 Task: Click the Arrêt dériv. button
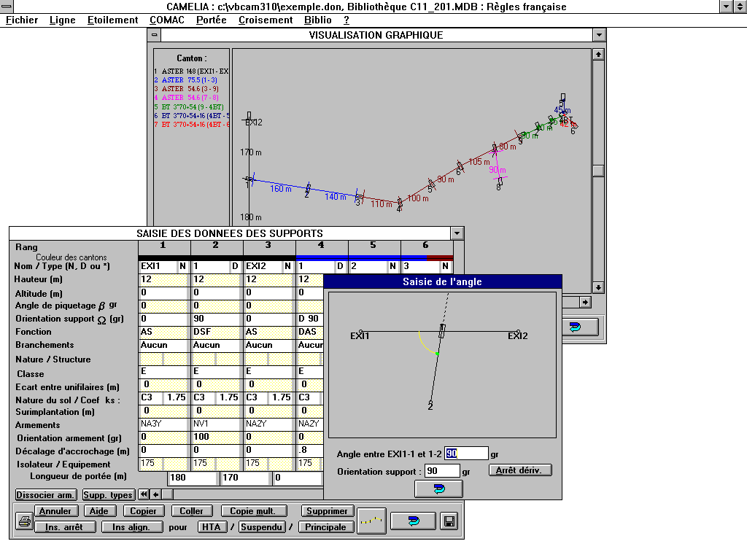click(x=519, y=470)
